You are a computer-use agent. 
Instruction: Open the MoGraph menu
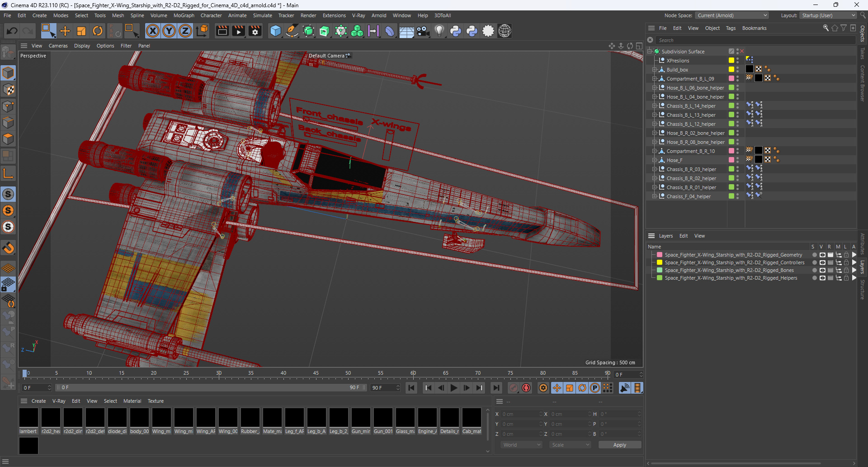click(184, 15)
